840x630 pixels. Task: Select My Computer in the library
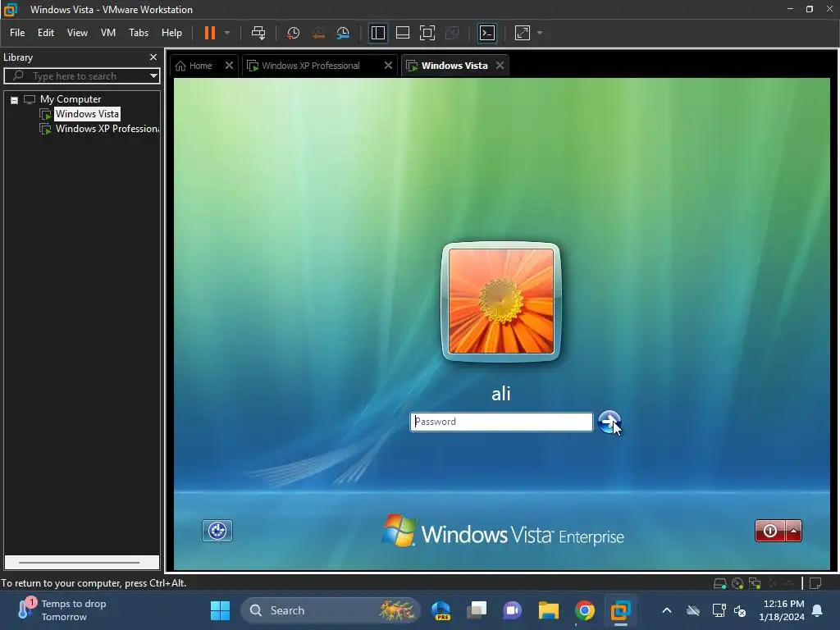coord(71,99)
